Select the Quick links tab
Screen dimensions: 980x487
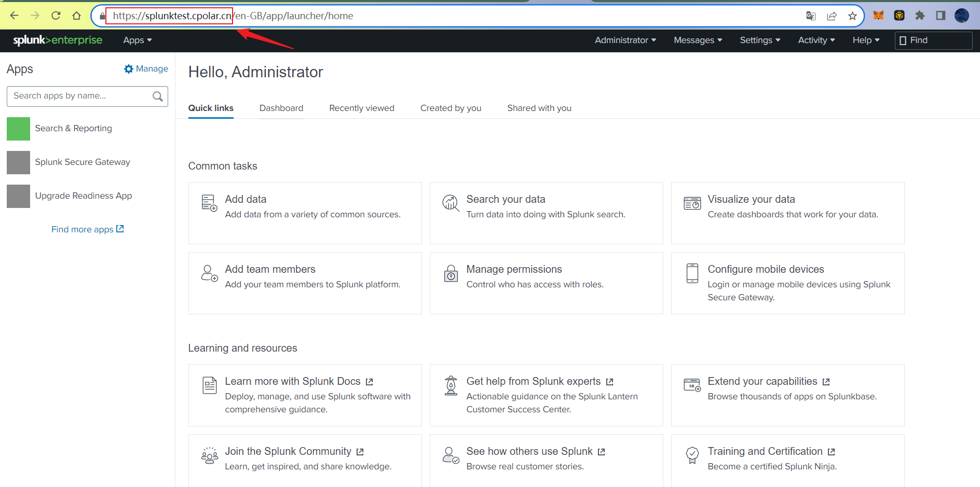pyautogui.click(x=211, y=108)
